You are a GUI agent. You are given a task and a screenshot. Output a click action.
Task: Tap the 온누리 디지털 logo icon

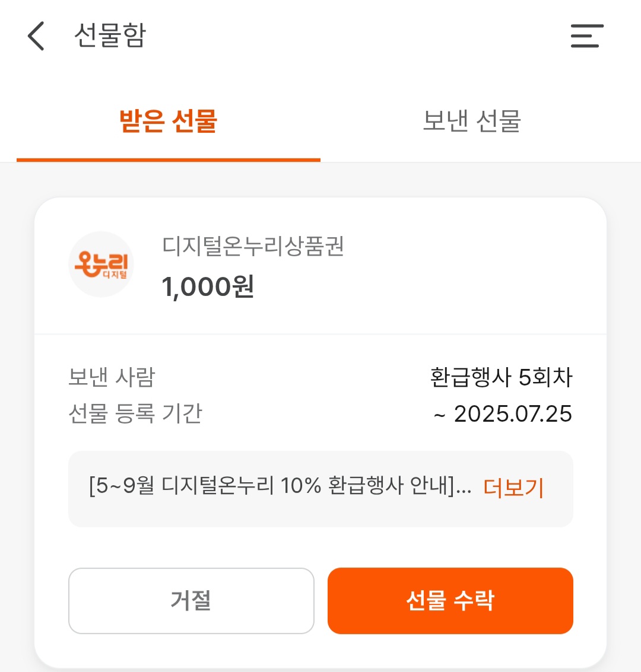(x=101, y=264)
